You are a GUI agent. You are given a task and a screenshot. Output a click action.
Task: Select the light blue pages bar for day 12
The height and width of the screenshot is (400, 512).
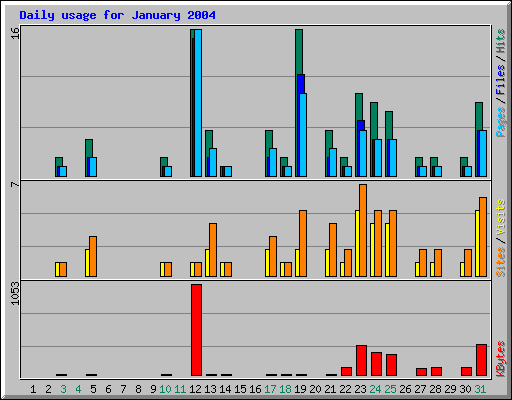tap(198, 103)
